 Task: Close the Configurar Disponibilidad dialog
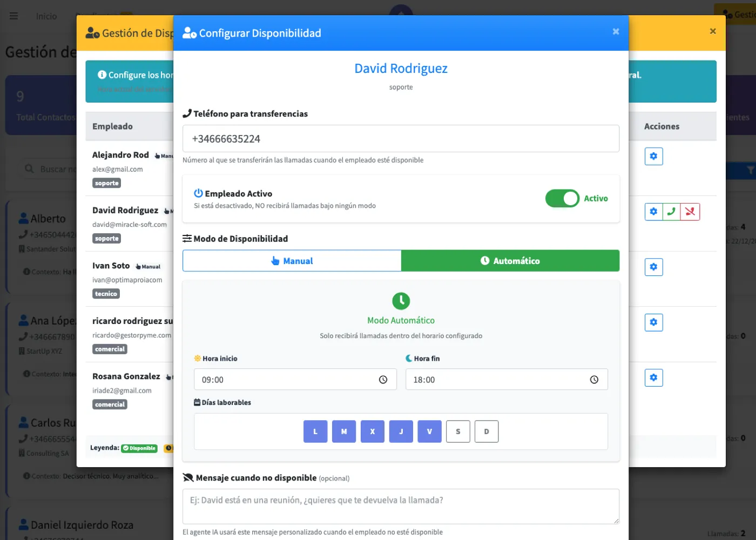point(616,32)
